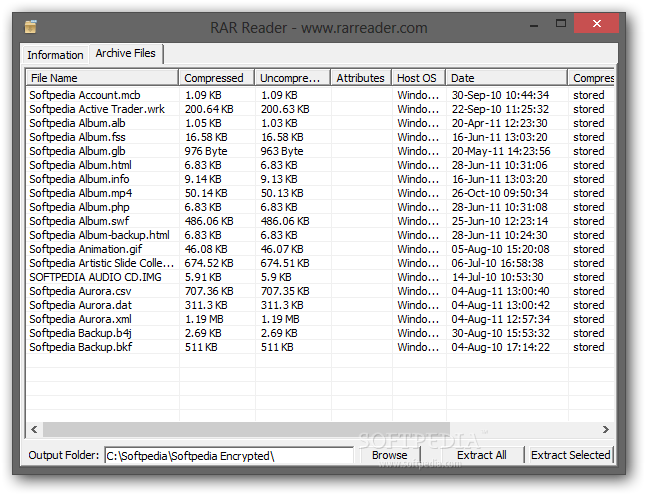Viewport: 646px width, 495px height.
Task: Sort by the Host OS column header
Action: tap(418, 78)
